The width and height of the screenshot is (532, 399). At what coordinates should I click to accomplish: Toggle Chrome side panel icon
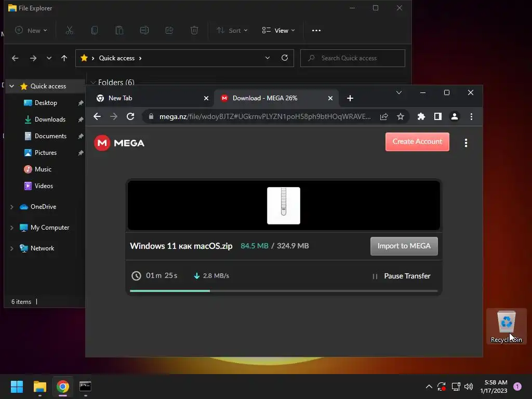click(437, 117)
